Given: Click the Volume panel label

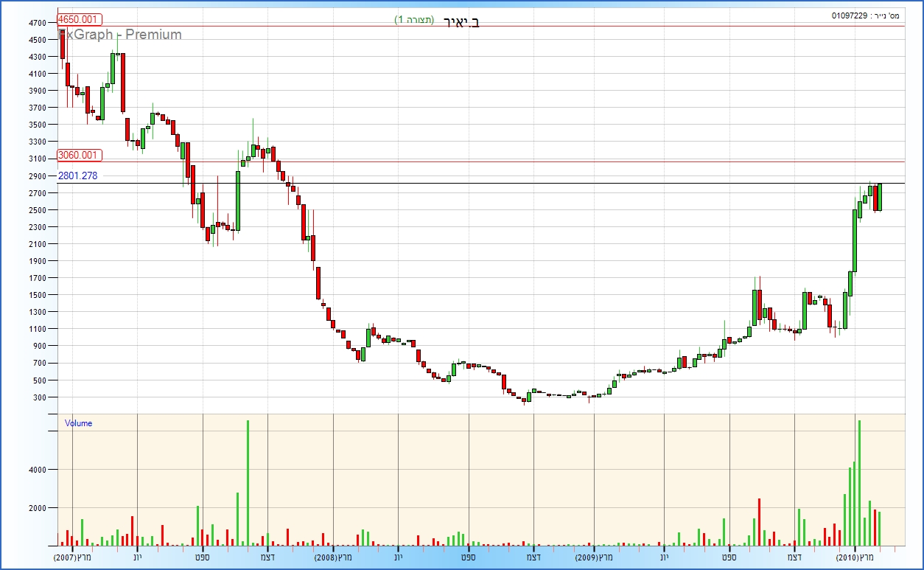Looking at the screenshot, I should (79, 423).
